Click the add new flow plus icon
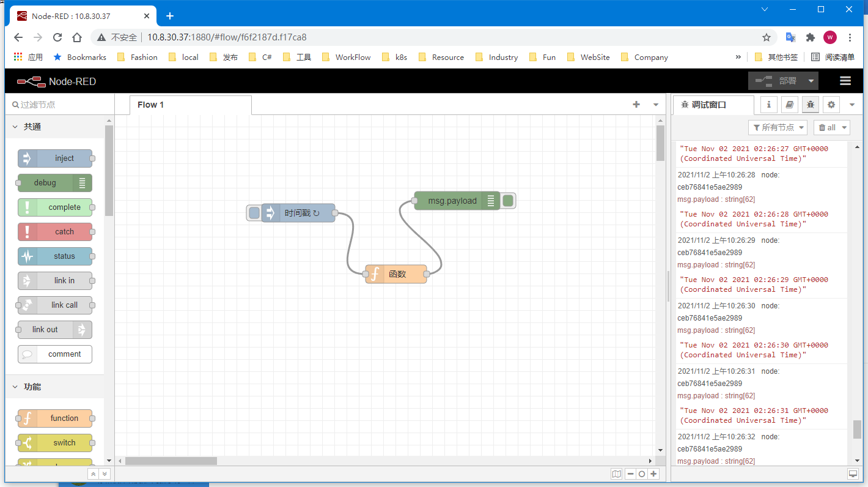868x487 pixels. tap(636, 105)
